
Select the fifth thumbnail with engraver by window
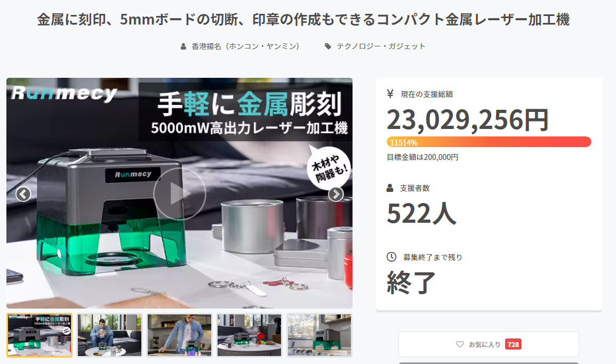(x=319, y=335)
